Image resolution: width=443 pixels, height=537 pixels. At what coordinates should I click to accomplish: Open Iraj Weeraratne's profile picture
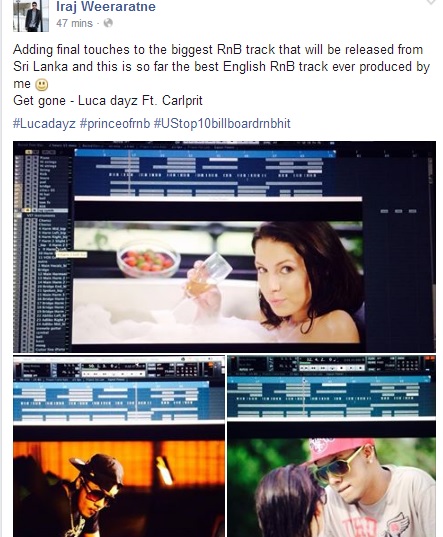coord(31,16)
